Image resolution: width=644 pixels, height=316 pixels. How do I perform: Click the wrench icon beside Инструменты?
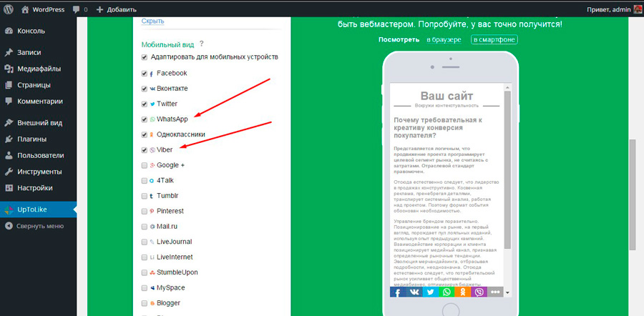pyautogui.click(x=9, y=172)
